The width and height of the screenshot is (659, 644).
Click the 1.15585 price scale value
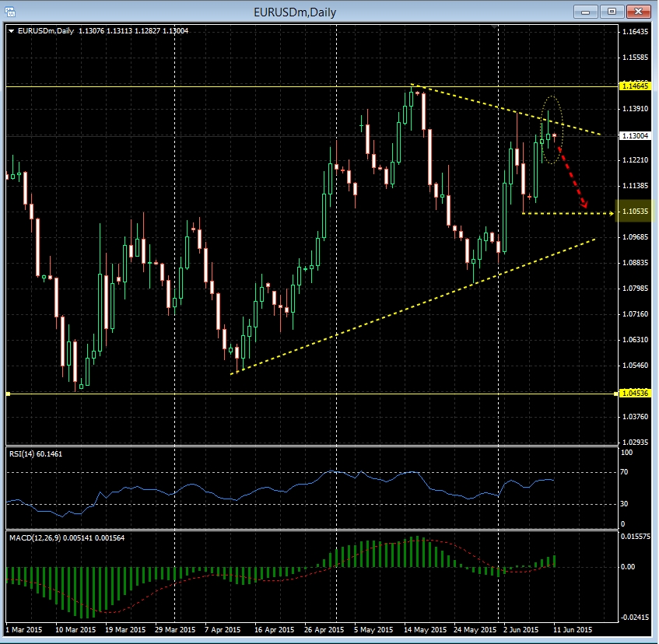(636, 58)
